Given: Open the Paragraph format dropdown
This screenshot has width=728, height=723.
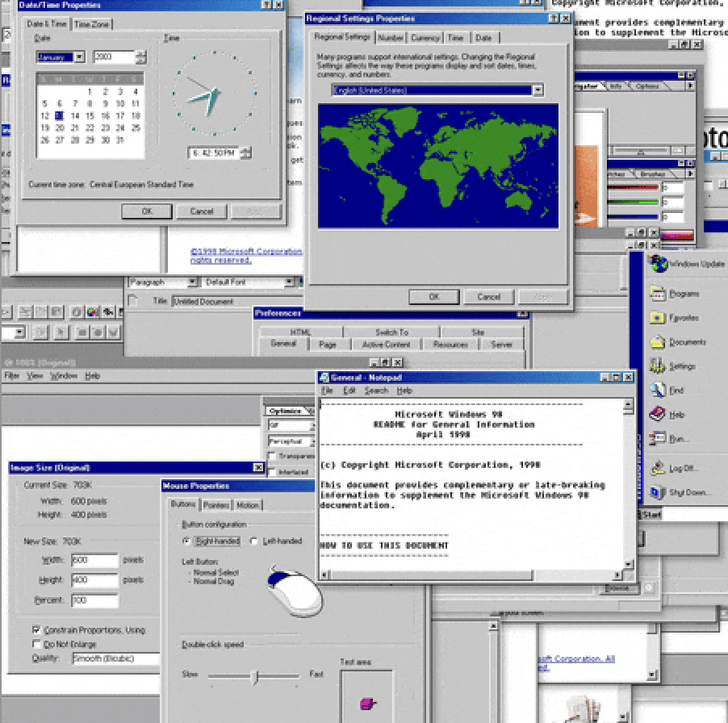Looking at the screenshot, I should 192,282.
